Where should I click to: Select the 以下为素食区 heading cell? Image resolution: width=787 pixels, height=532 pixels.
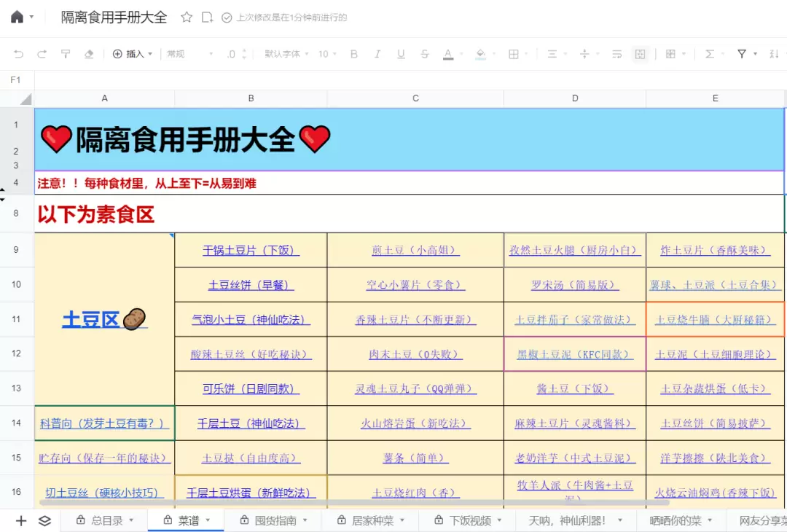tap(409, 214)
